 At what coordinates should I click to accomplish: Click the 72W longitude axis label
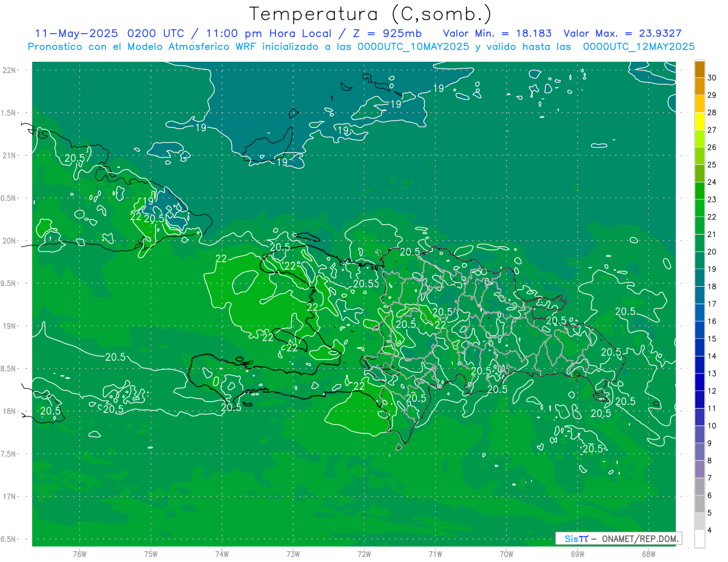(x=364, y=554)
